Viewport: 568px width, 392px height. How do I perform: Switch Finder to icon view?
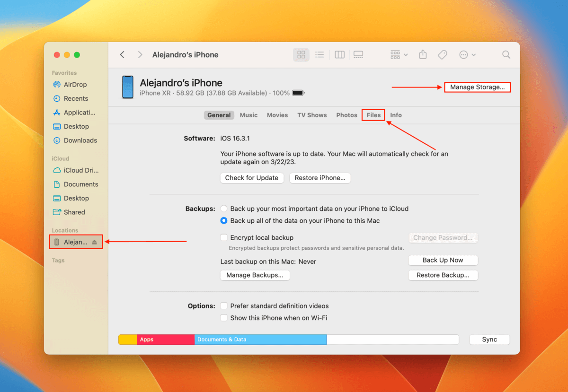point(301,55)
